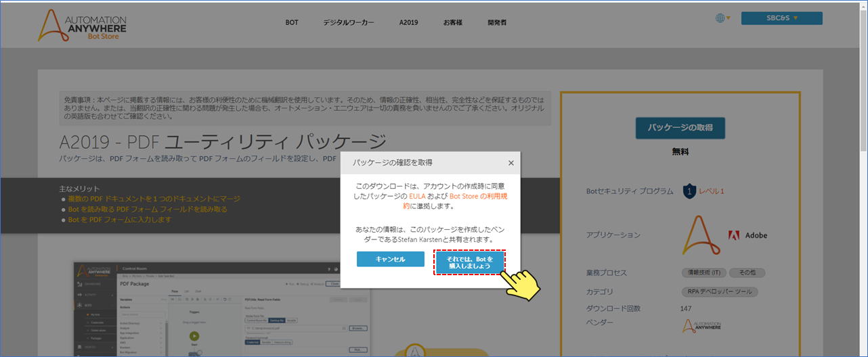
Task: Open the EULA link in dialog
Action: tap(418, 195)
